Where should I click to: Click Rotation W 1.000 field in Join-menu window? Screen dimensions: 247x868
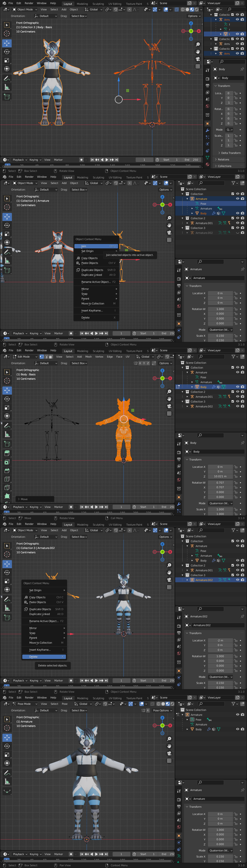click(220, 309)
